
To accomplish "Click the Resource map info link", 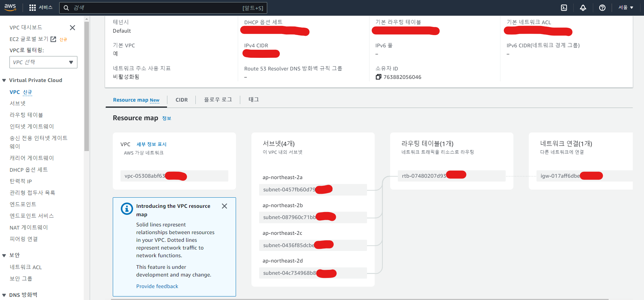I will [167, 118].
